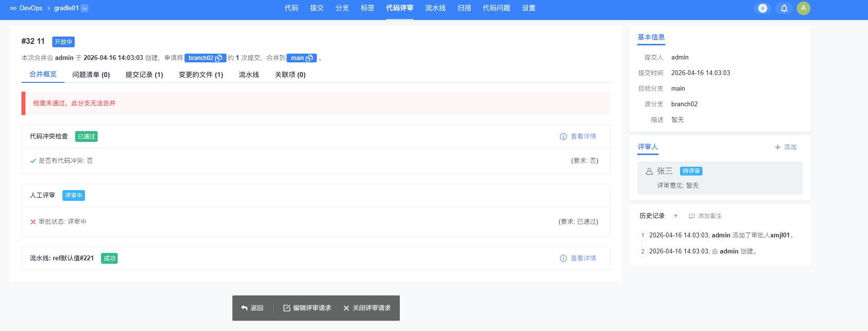Expand the gradle01 project dropdown
The image size is (868, 331).
tap(84, 8)
